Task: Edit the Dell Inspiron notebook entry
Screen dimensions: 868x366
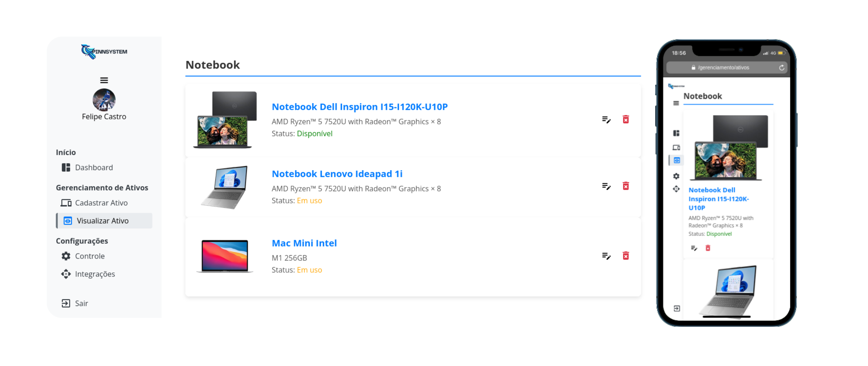Action: click(x=606, y=120)
